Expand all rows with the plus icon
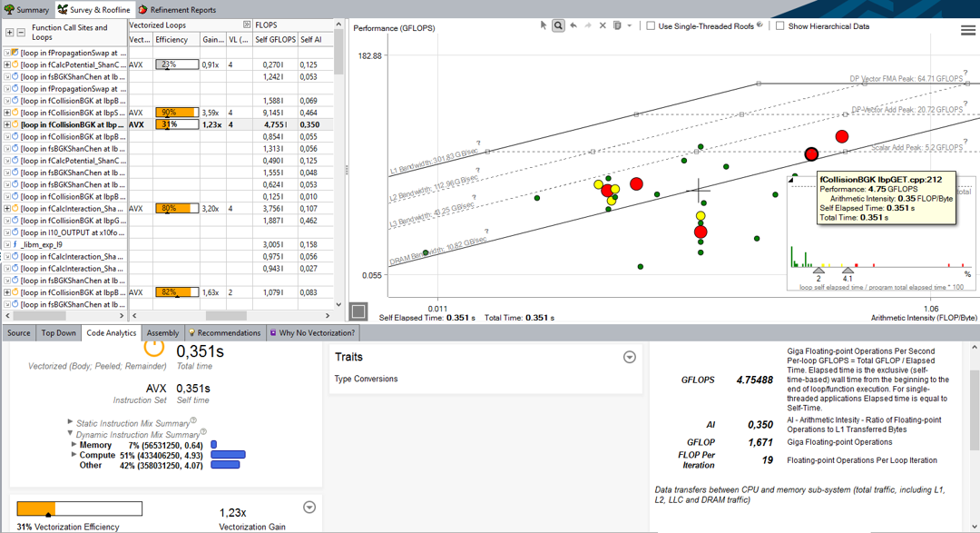The width and height of the screenshot is (980, 533). [x=9, y=33]
